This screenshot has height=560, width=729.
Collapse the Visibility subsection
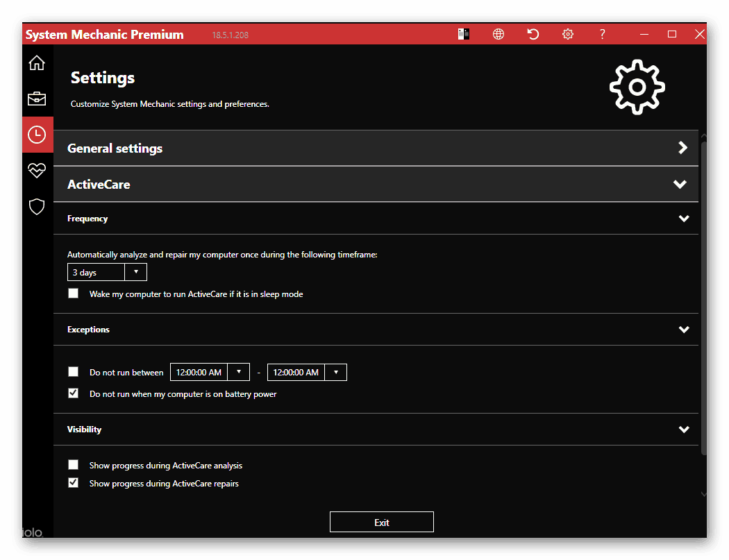pos(376,430)
